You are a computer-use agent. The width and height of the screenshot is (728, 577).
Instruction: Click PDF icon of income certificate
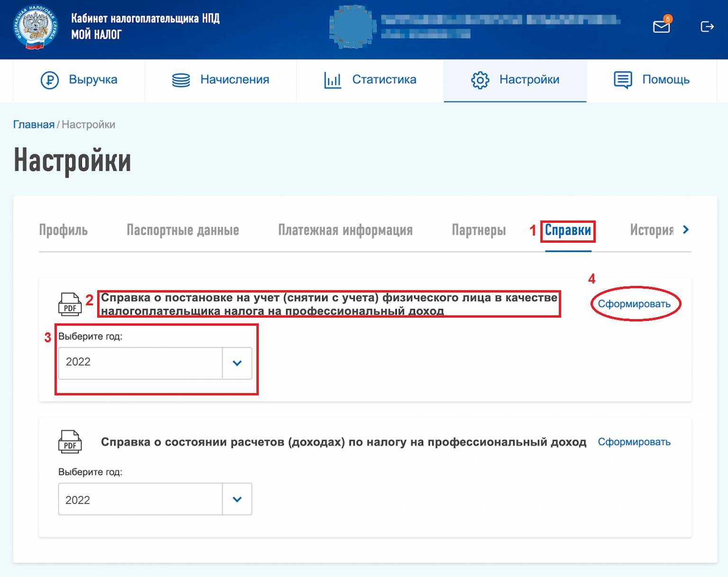pos(70,442)
